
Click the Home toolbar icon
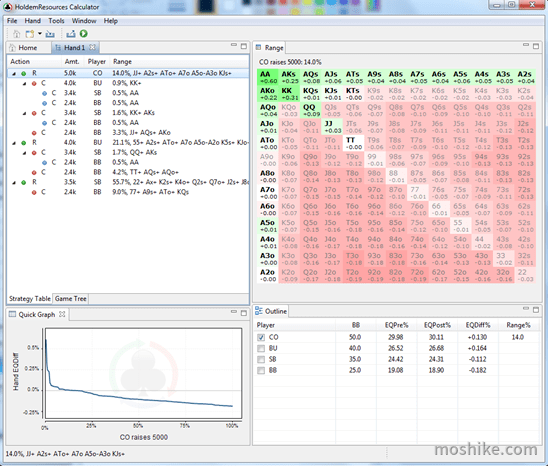(x=16, y=34)
